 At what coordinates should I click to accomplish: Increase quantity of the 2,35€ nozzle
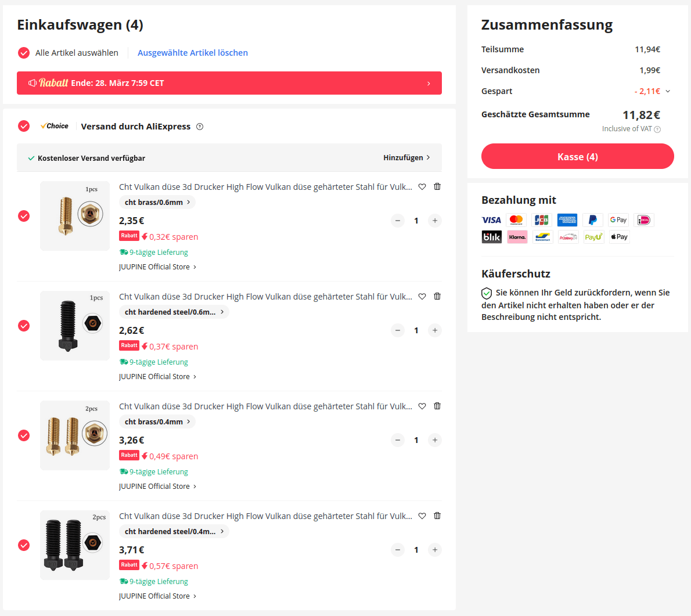point(435,221)
